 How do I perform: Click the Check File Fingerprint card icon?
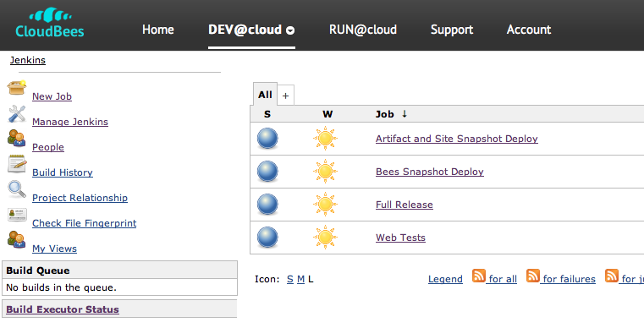coord(17,215)
